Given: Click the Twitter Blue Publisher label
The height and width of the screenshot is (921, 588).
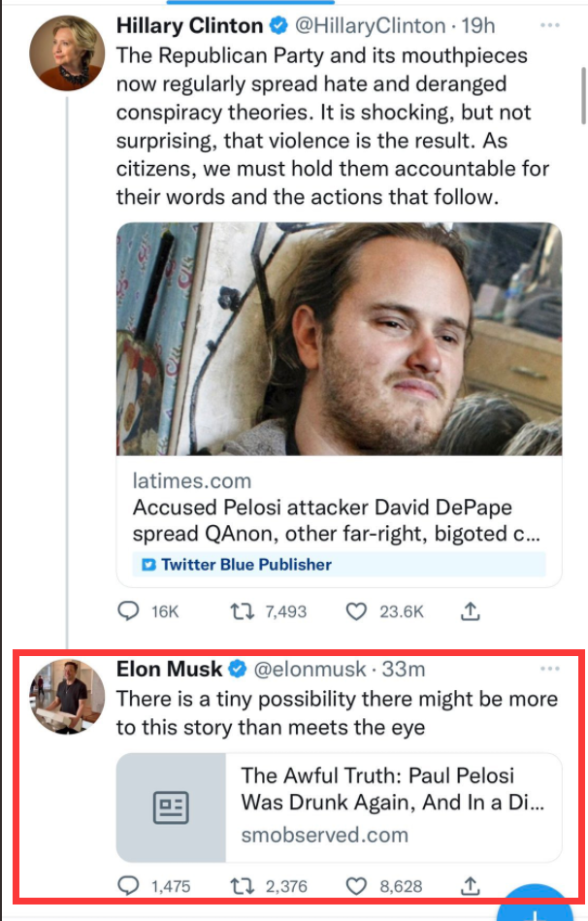Looking at the screenshot, I should point(245,564).
